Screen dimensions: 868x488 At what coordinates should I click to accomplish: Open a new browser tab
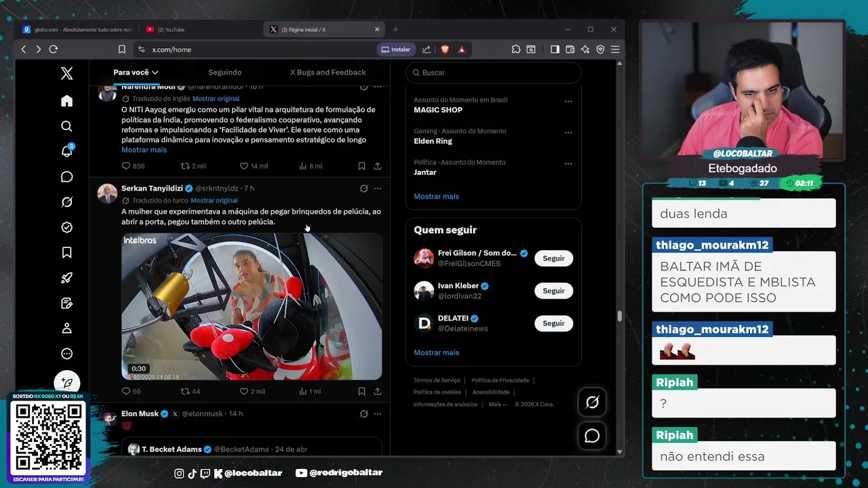tap(395, 29)
